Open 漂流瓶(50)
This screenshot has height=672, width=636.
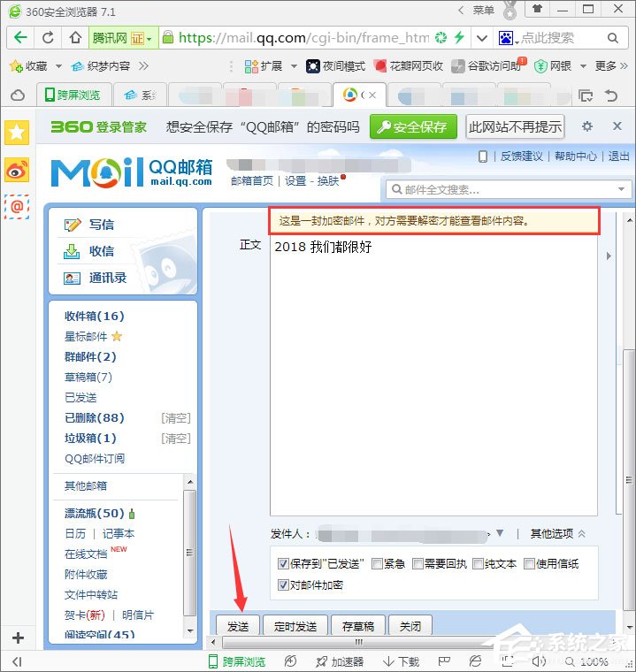point(95,513)
